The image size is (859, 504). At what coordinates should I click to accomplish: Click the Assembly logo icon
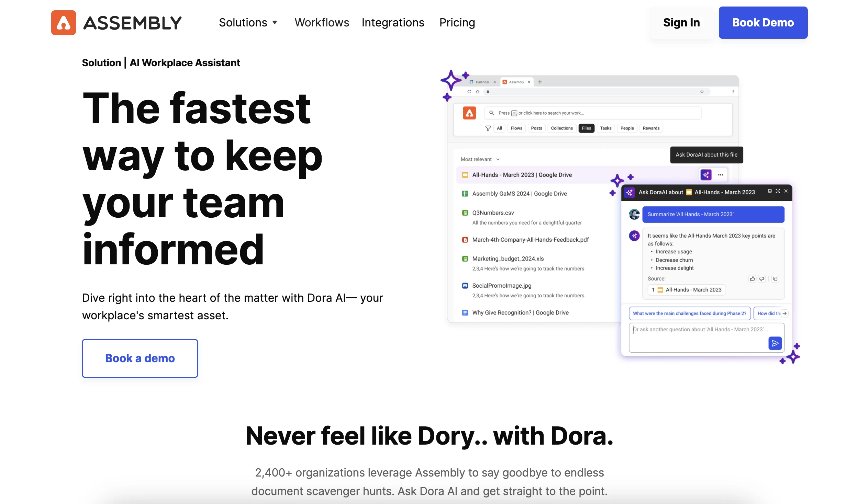click(63, 23)
